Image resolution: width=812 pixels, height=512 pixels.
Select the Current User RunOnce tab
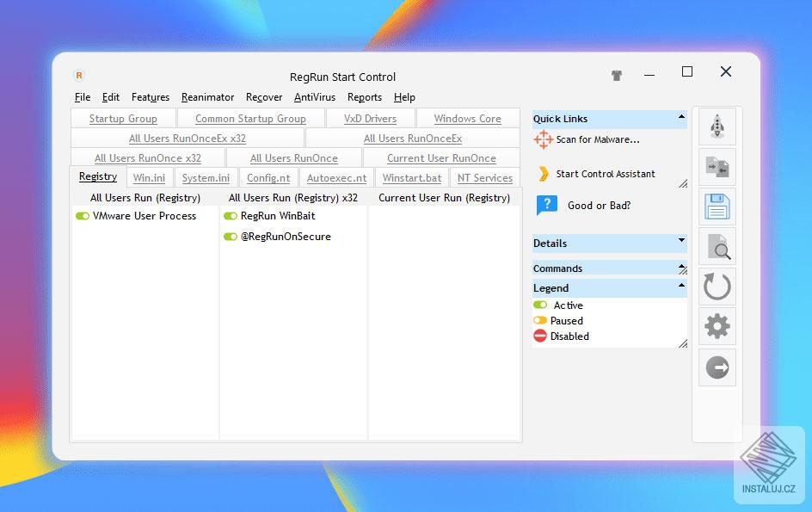(441, 158)
